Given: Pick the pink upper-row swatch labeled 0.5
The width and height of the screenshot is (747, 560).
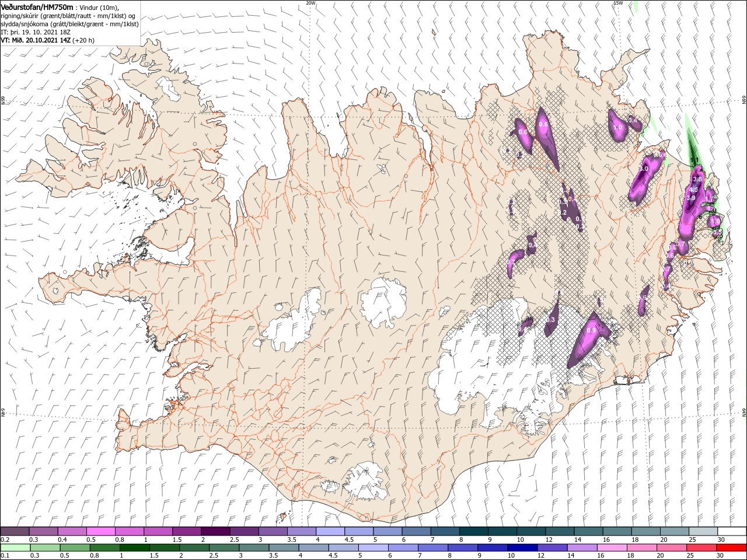Looking at the screenshot, I should coord(102,531).
